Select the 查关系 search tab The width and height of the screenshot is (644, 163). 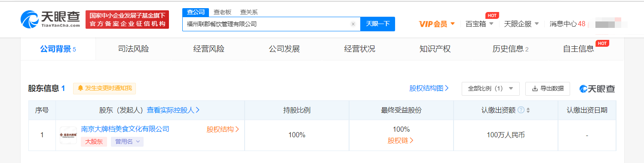[248, 12]
